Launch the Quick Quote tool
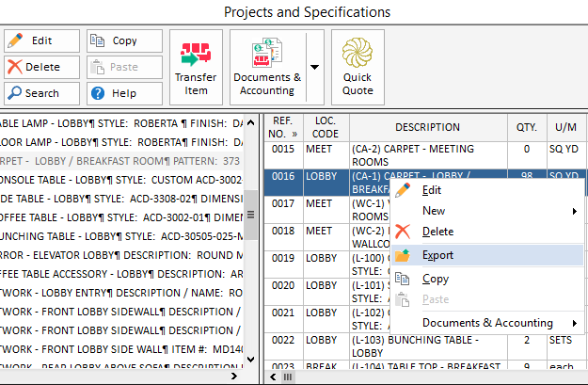The image size is (588, 385). click(x=358, y=67)
